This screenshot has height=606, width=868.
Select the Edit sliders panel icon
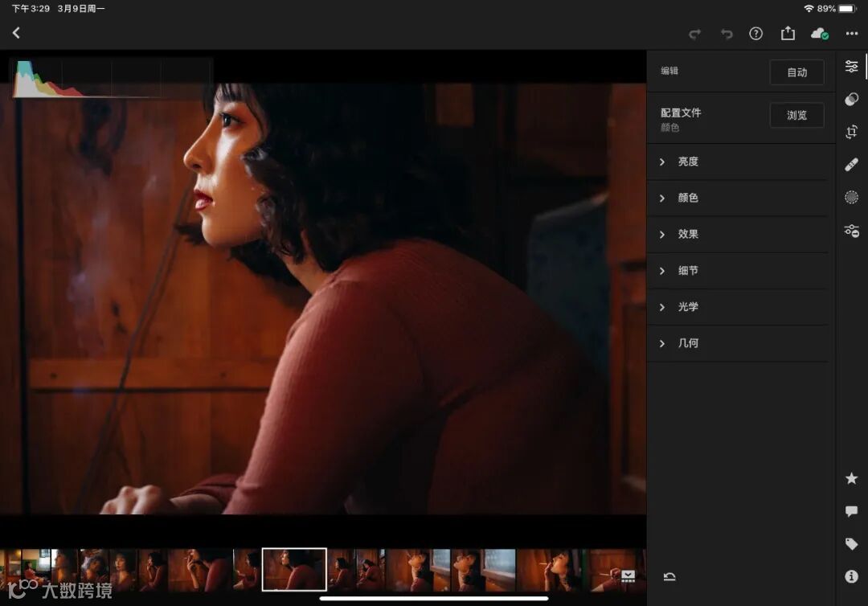(851, 67)
